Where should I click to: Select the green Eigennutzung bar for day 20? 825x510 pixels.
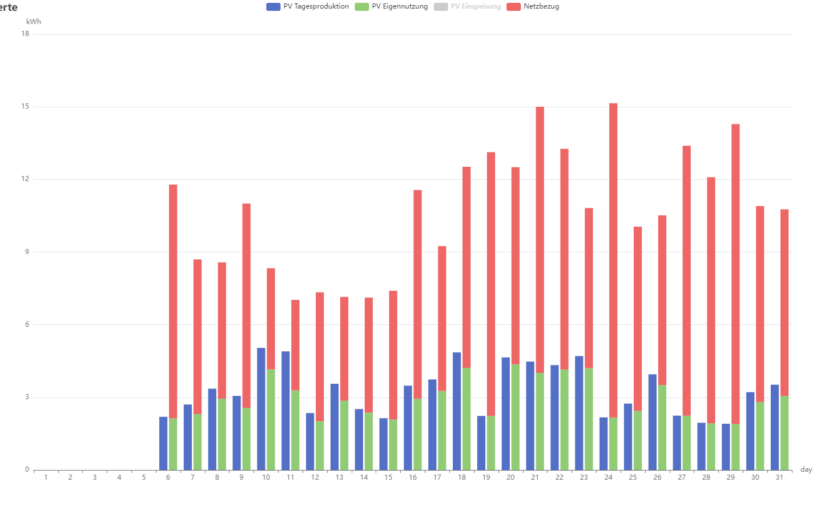coord(515,417)
